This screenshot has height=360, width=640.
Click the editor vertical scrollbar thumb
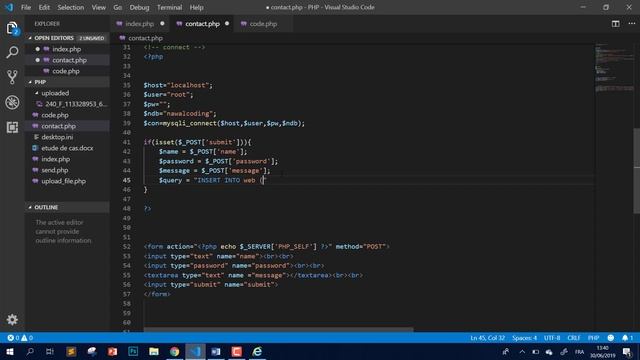(636, 171)
